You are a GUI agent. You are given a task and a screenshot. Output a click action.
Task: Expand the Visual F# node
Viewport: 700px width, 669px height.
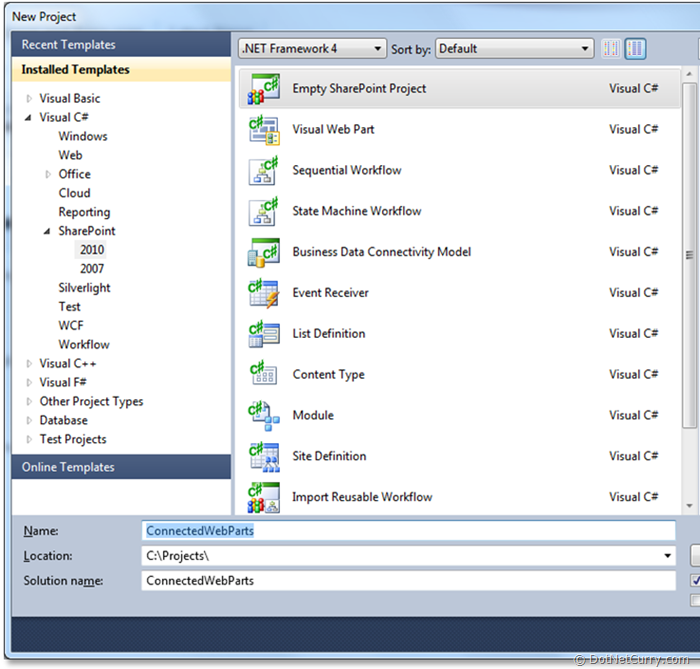(x=29, y=382)
